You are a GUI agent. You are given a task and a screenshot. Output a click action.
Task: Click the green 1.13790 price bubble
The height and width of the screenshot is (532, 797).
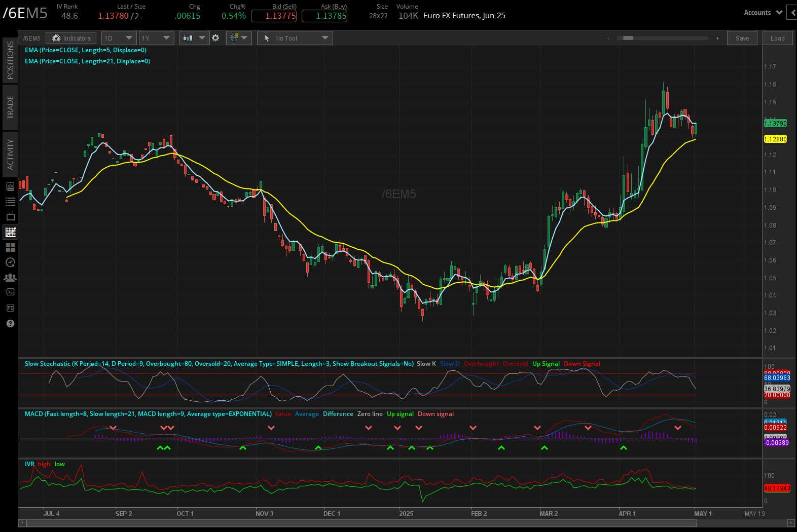click(775, 123)
